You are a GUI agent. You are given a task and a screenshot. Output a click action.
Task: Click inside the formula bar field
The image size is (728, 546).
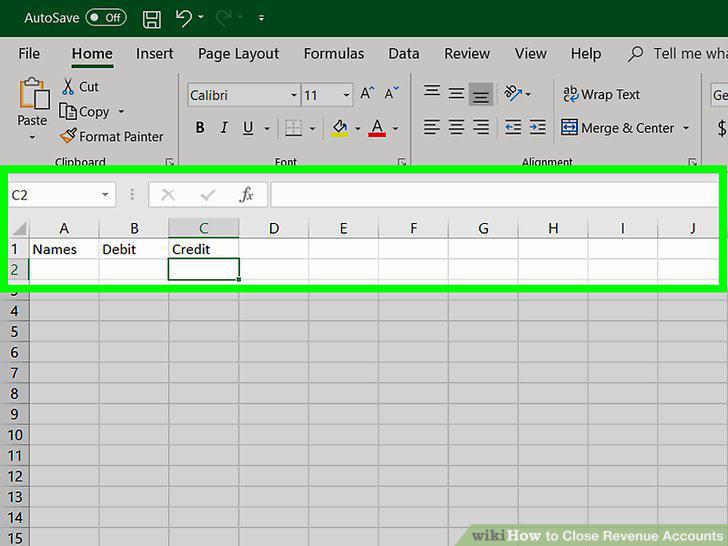point(494,195)
